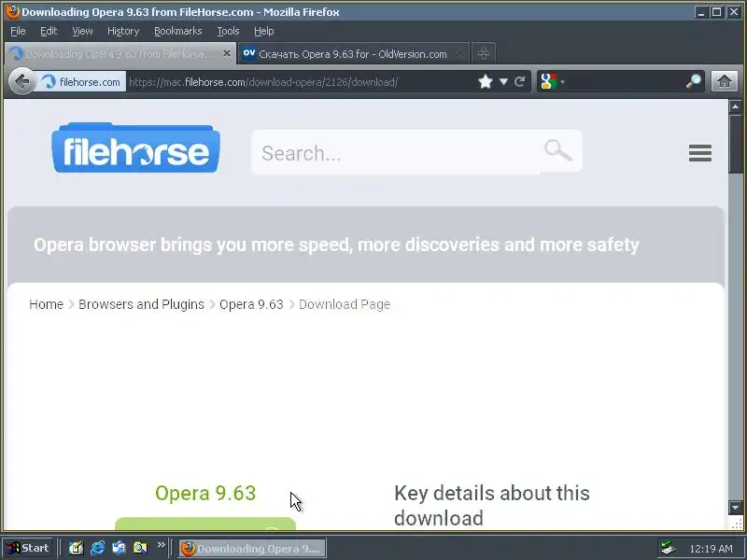Open the URL history dropdown arrow

click(503, 82)
